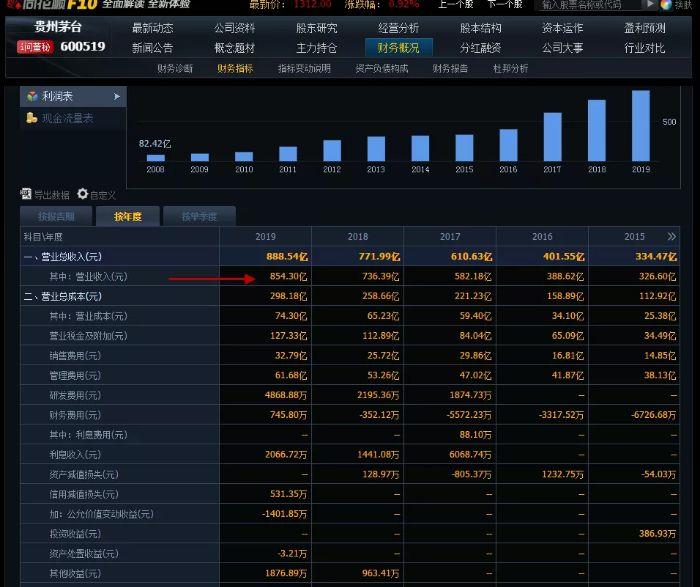The height and width of the screenshot is (587, 700).
Task: Open 主力持仓 menu item
Action: coord(317,48)
